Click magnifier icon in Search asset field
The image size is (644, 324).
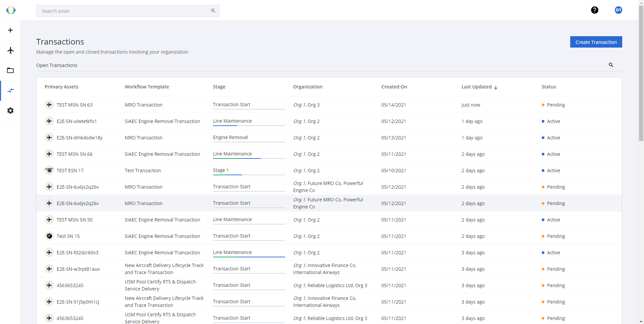coord(213,11)
